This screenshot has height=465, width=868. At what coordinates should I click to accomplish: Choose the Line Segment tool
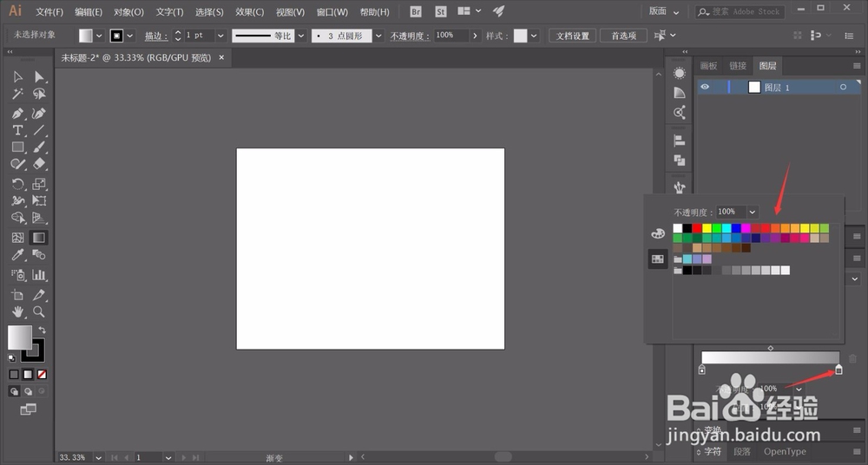(39, 130)
